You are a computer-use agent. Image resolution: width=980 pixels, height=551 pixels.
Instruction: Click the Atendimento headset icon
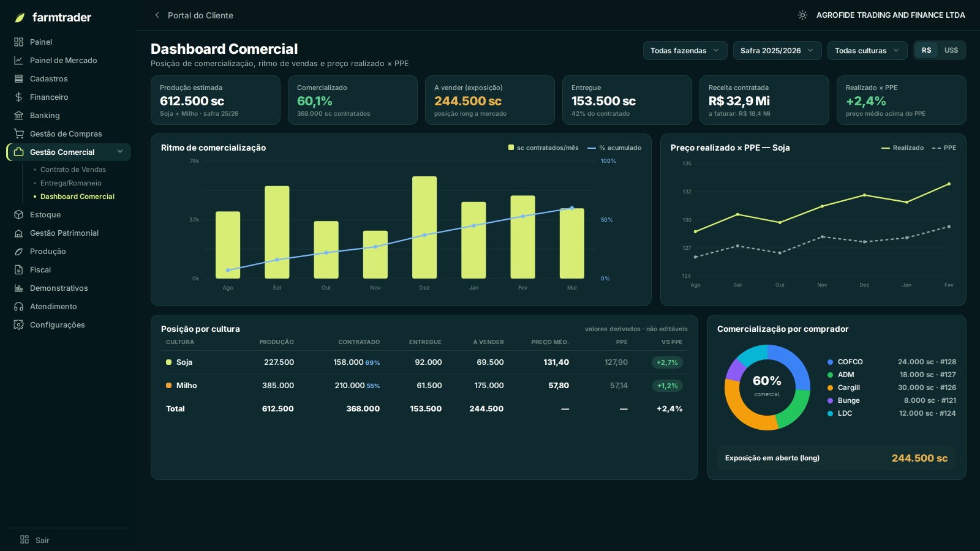click(18, 307)
